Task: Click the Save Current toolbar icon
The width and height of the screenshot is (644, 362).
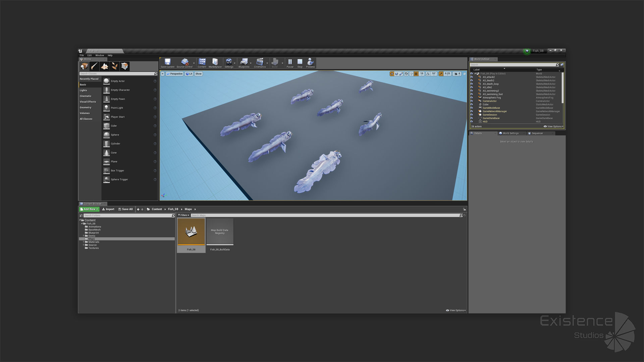Action: [x=167, y=62]
